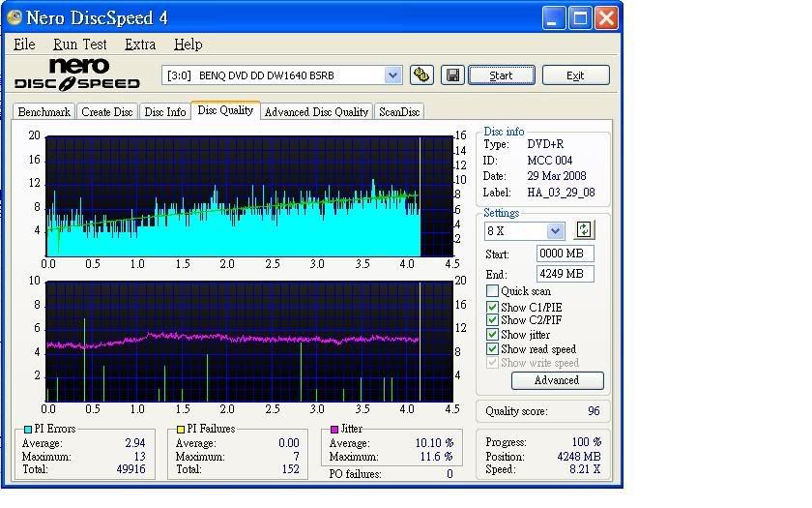Viewport: 812px width, 508px height.
Task: Open the BENQ DVD drive selection dropdown
Action: pos(393,75)
